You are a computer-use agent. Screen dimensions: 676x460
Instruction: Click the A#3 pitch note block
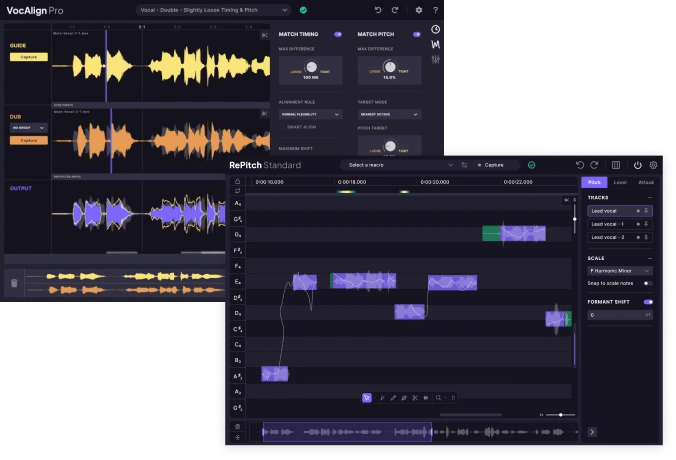275,374
